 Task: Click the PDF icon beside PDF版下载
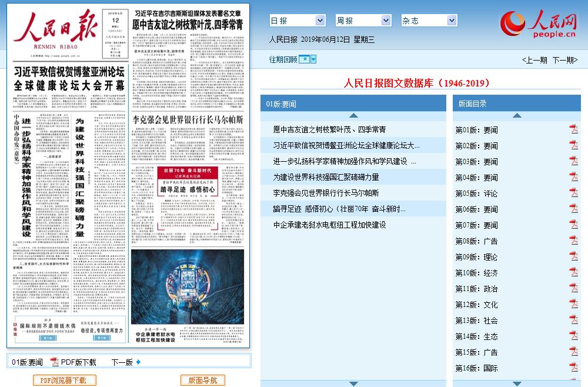click(x=55, y=362)
